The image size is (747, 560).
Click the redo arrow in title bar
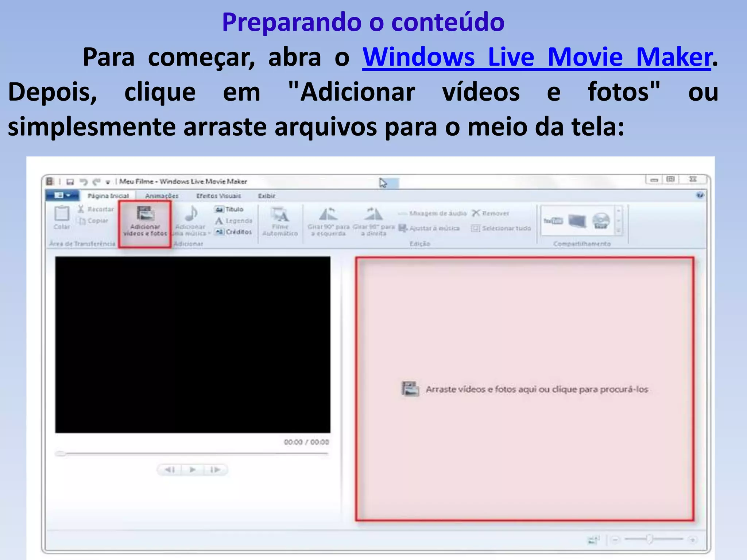[x=96, y=182]
